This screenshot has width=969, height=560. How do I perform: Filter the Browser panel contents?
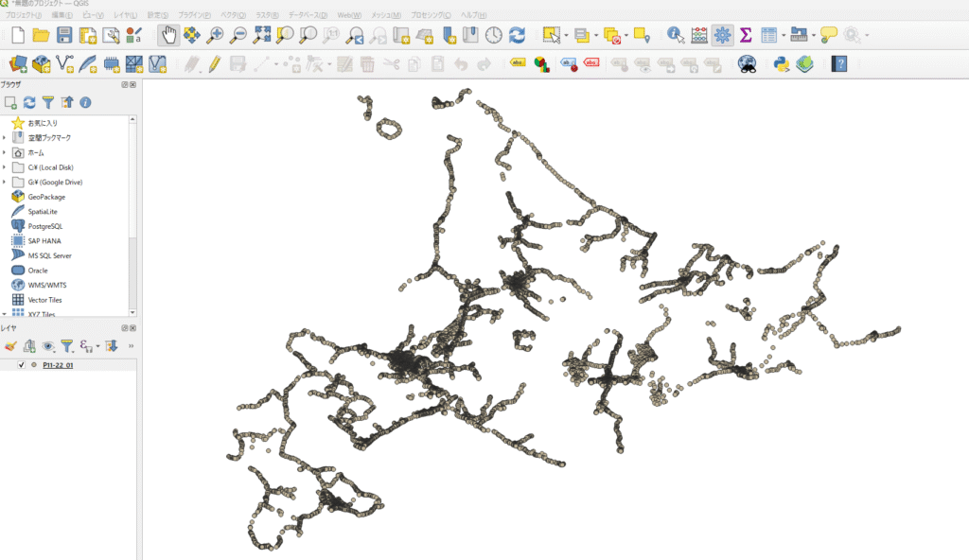47,102
